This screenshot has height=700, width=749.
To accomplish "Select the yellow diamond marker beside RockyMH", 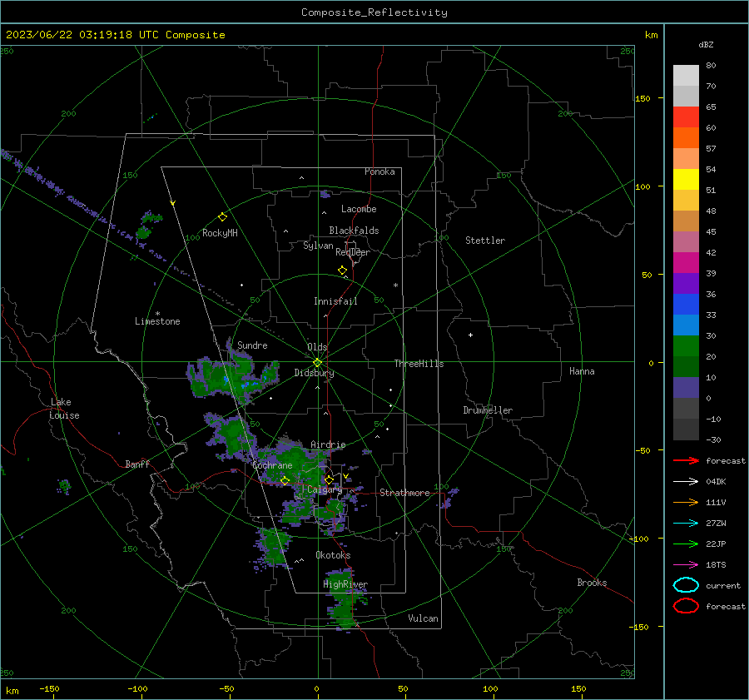I will (222, 217).
